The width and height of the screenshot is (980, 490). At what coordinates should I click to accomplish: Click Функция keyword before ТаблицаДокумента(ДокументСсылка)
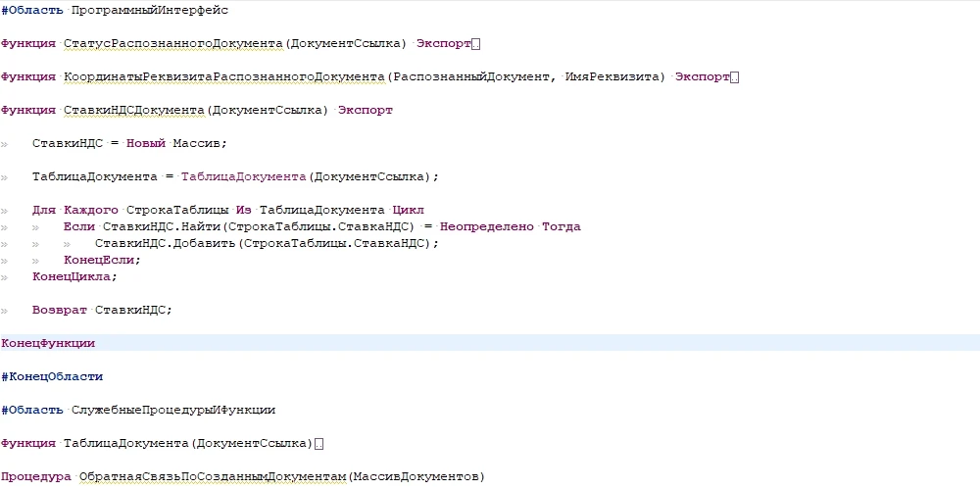(x=28, y=443)
